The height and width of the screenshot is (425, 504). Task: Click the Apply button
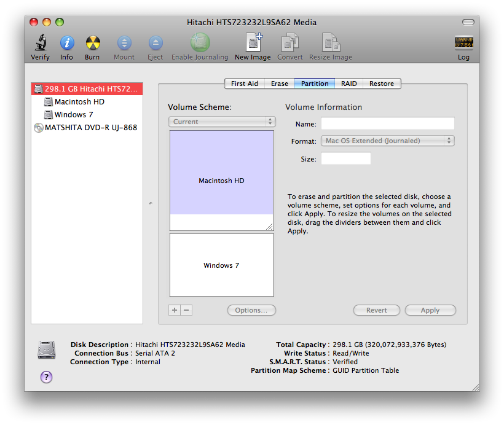pos(430,310)
